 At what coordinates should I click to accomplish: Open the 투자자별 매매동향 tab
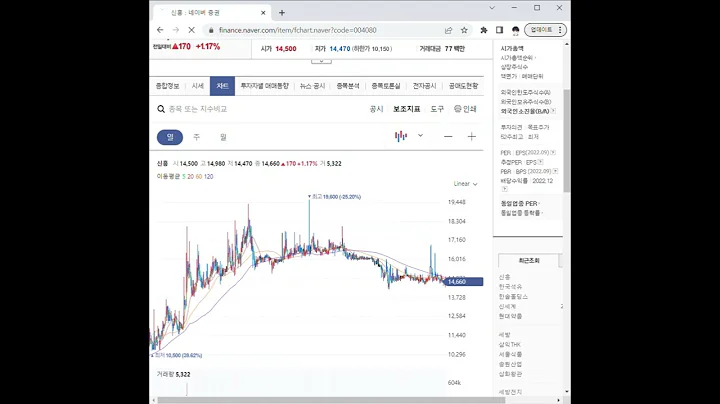(x=264, y=86)
